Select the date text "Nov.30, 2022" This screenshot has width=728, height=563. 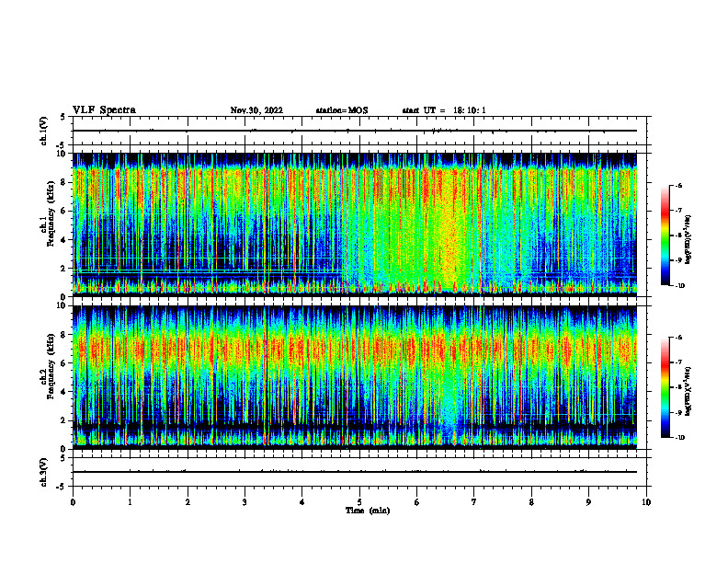click(256, 110)
